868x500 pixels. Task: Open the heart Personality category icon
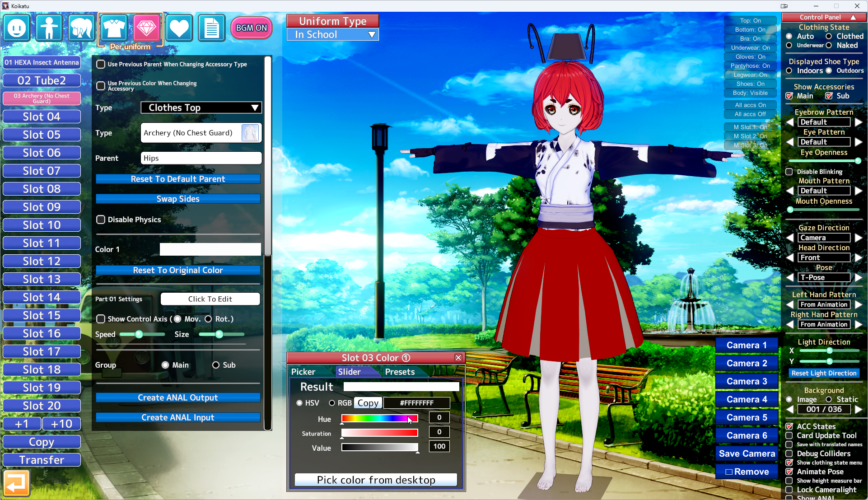tap(179, 28)
